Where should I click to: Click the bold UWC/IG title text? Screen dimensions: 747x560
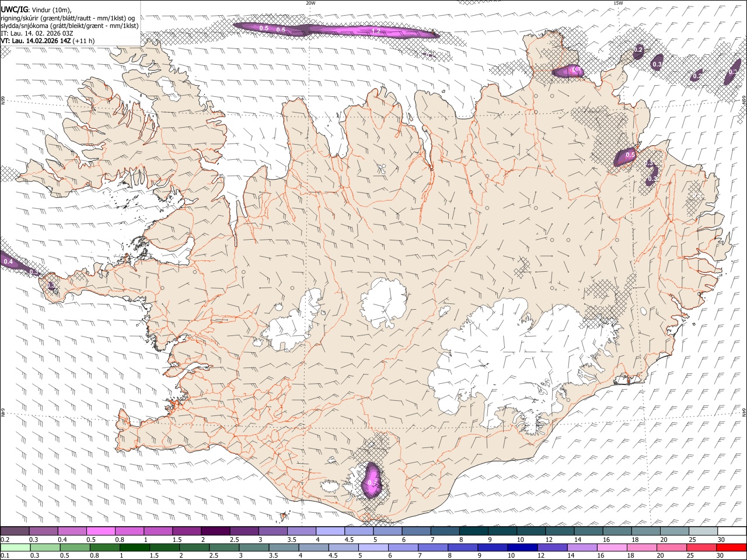click(x=14, y=10)
